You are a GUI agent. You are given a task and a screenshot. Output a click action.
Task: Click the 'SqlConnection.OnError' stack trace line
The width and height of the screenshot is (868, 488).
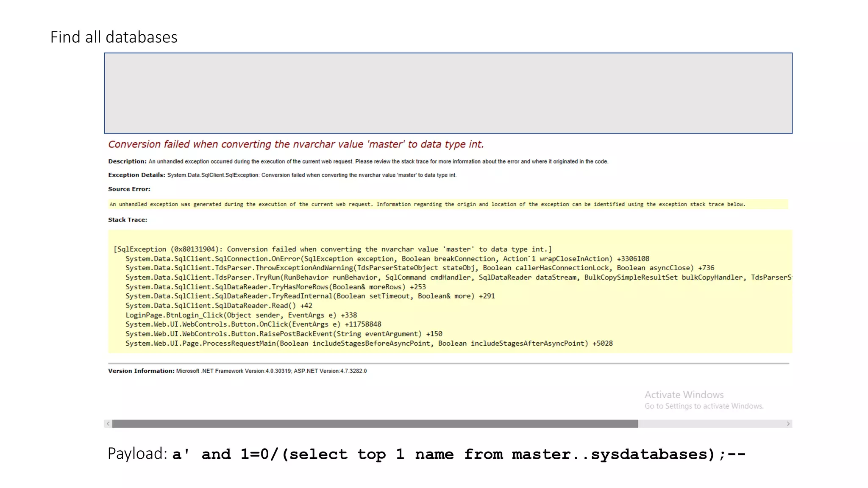[x=387, y=259]
